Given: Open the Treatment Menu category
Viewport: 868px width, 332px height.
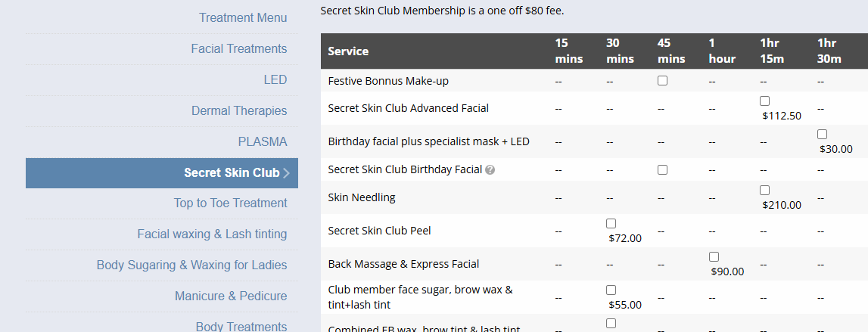Looking at the screenshot, I should (243, 17).
